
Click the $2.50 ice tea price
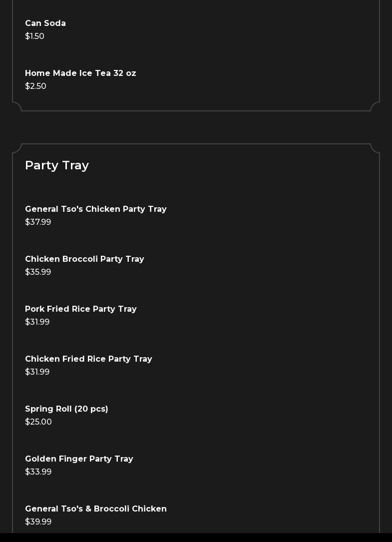coord(36,86)
